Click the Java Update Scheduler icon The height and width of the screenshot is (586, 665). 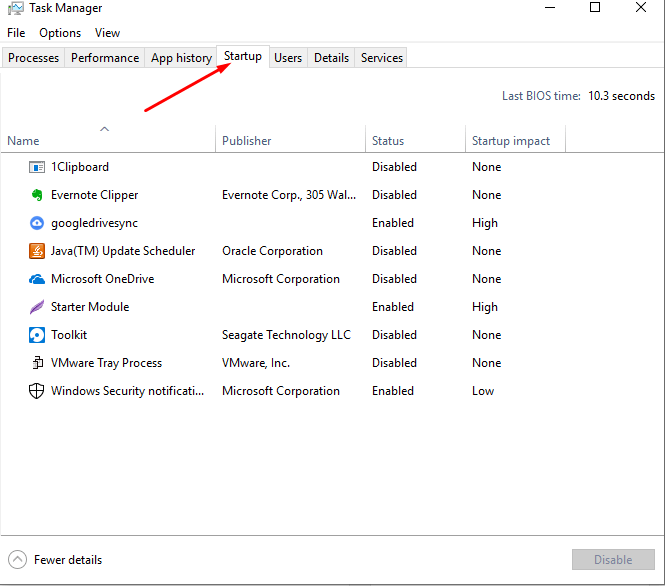pos(37,251)
